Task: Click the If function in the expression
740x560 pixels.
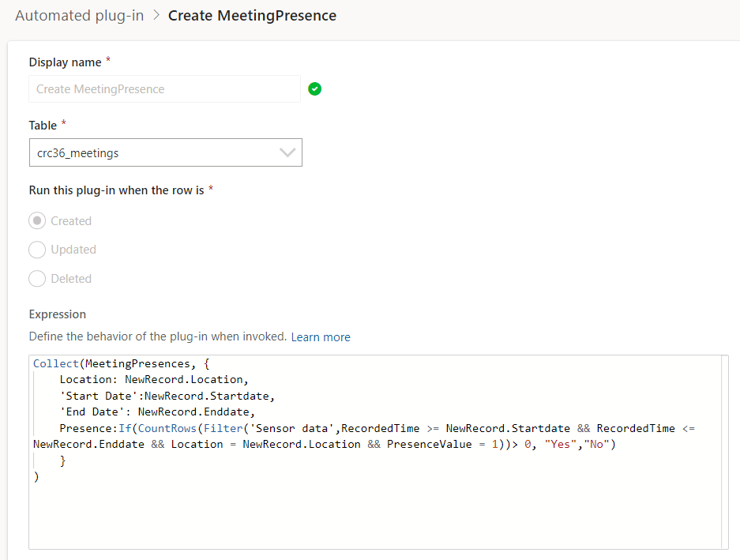Action: 125,428
